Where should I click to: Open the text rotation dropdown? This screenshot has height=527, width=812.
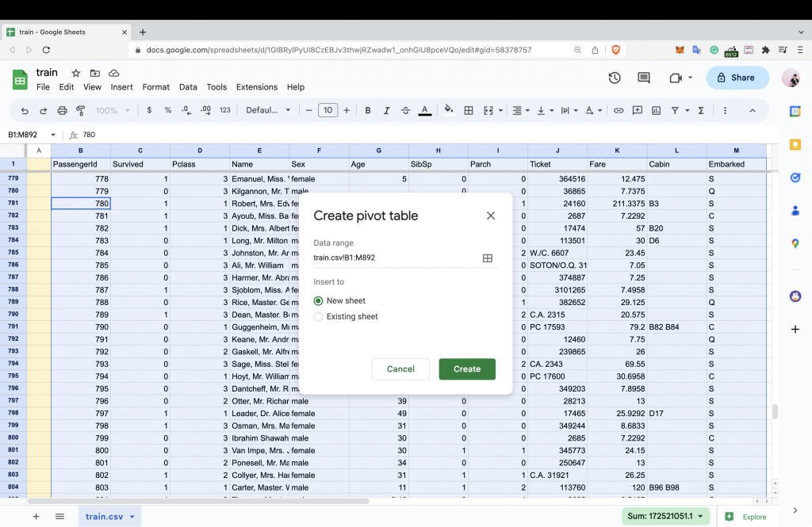(x=593, y=110)
